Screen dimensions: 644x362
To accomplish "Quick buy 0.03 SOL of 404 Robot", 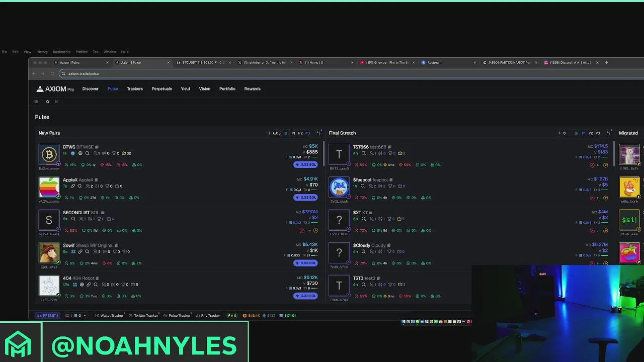I will (306, 296).
